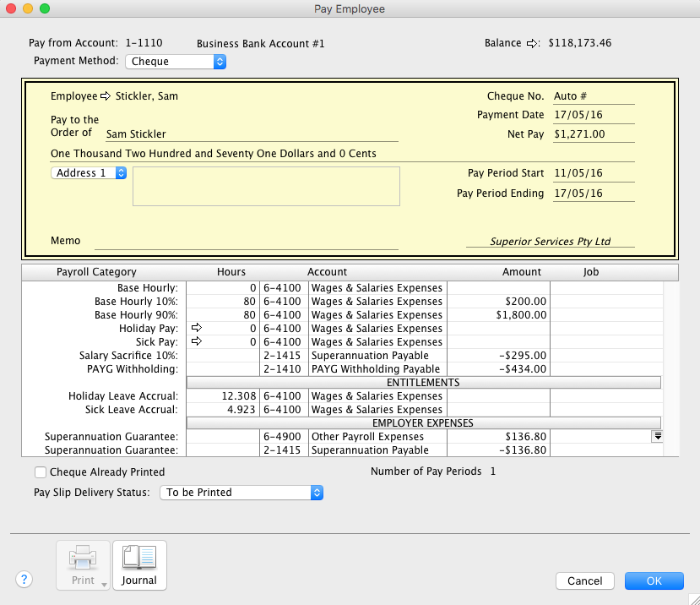Click the Amount column header

click(521, 272)
